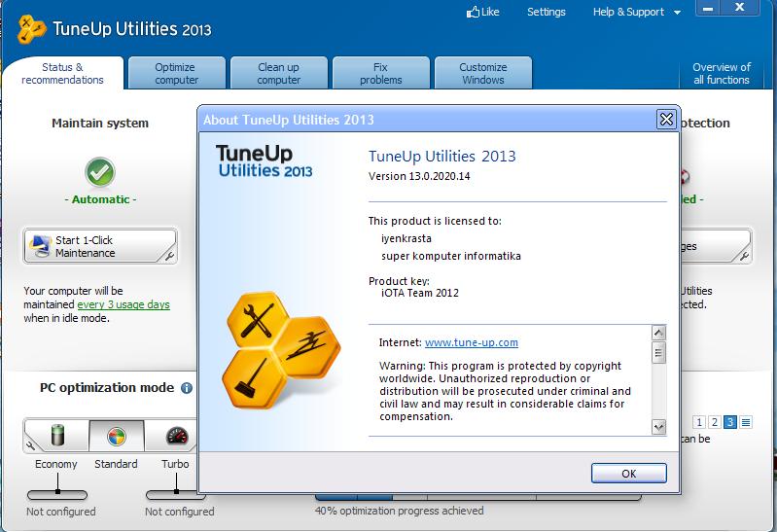Open the every 3 usage days link
777x532 pixels.
click(124, 304)
